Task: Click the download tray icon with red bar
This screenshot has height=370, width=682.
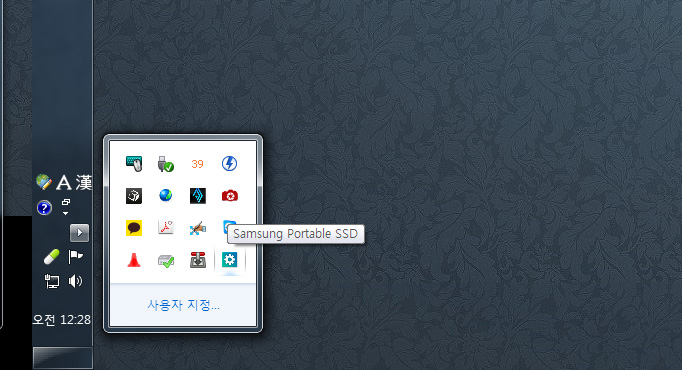Action: 198,260
